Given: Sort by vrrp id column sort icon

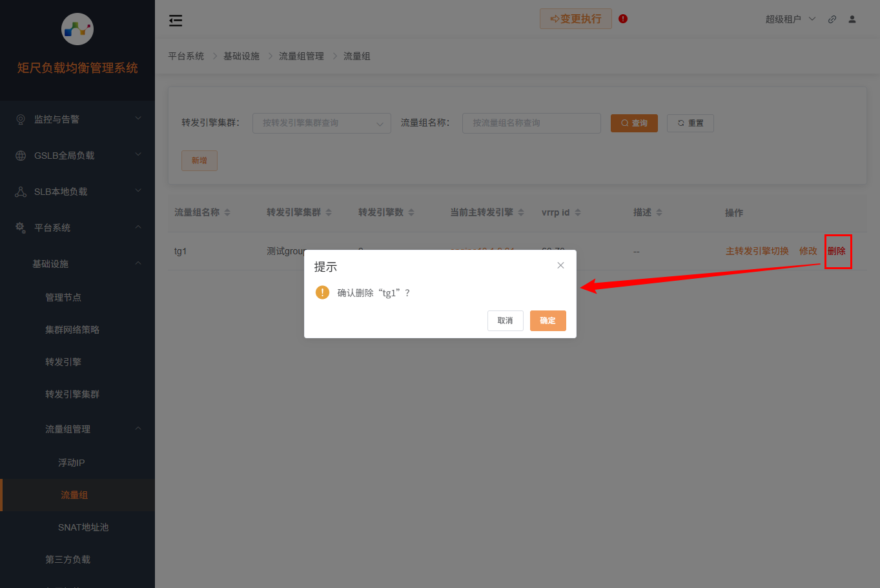Looking at the screenshot, I should click(x=578, y=212).
